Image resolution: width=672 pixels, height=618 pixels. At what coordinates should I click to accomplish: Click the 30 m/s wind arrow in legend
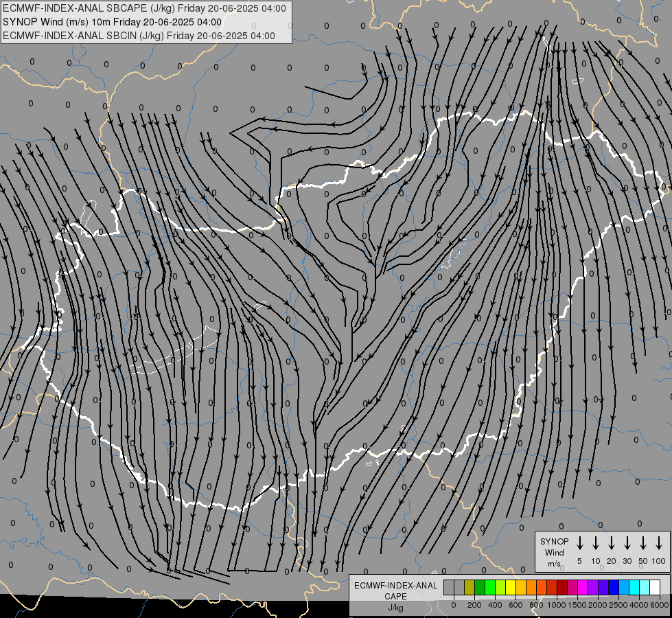click(x=627, y=543)
